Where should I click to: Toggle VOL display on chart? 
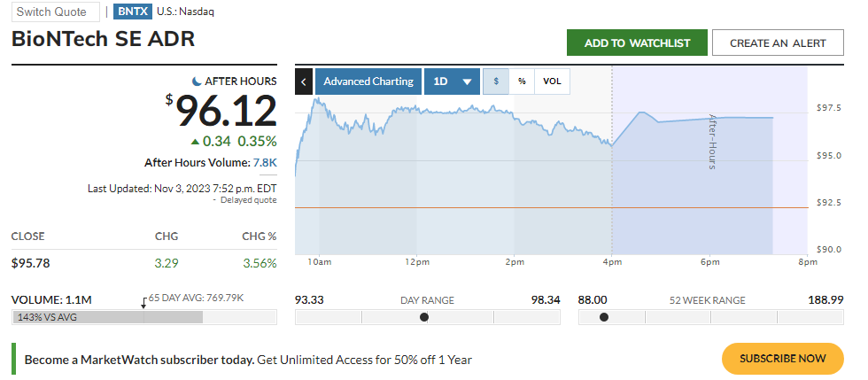pos(552,81)
